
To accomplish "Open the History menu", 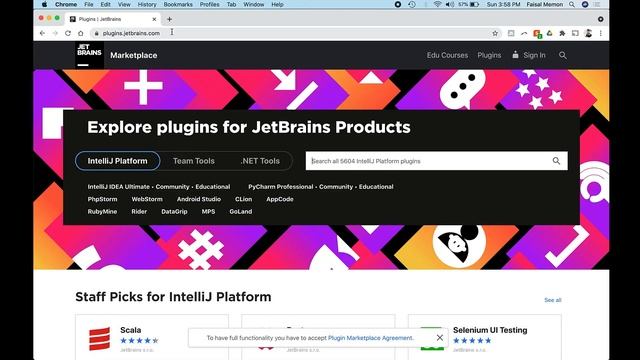I will click(x=147, y=4).
